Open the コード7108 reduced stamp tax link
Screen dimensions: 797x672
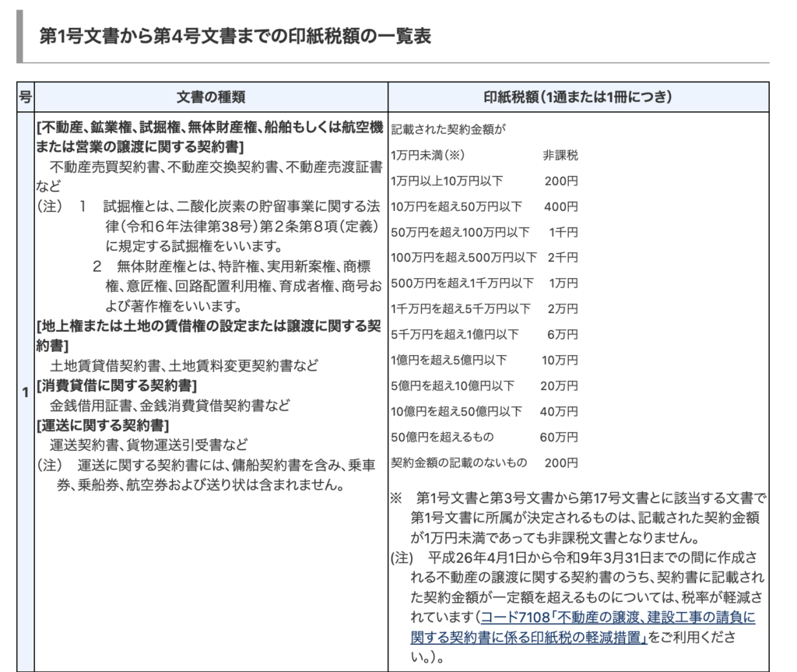[618, 618]
